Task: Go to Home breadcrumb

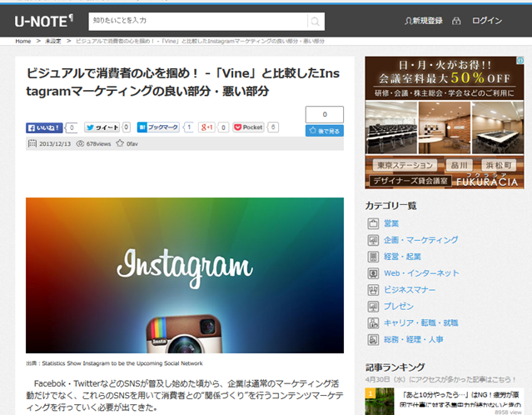Action: (23, 41)
